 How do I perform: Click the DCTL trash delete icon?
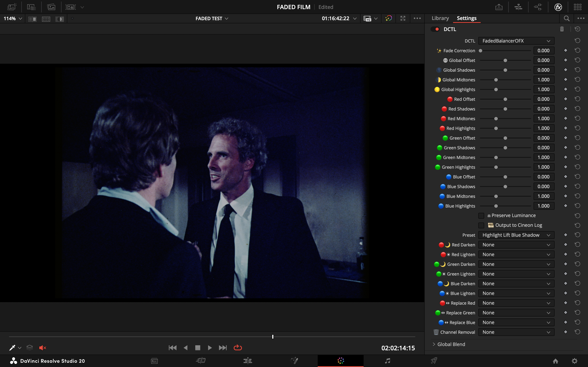coord(562,29)
